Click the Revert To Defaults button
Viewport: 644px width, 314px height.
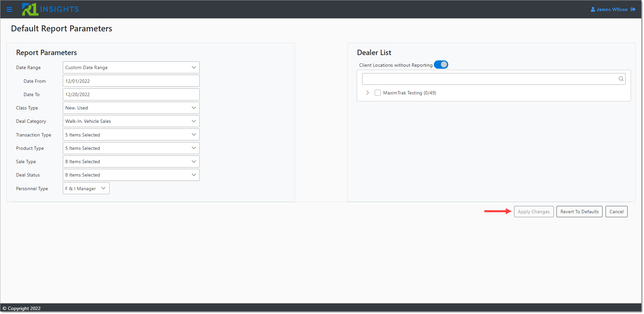(x=580, y=212)
